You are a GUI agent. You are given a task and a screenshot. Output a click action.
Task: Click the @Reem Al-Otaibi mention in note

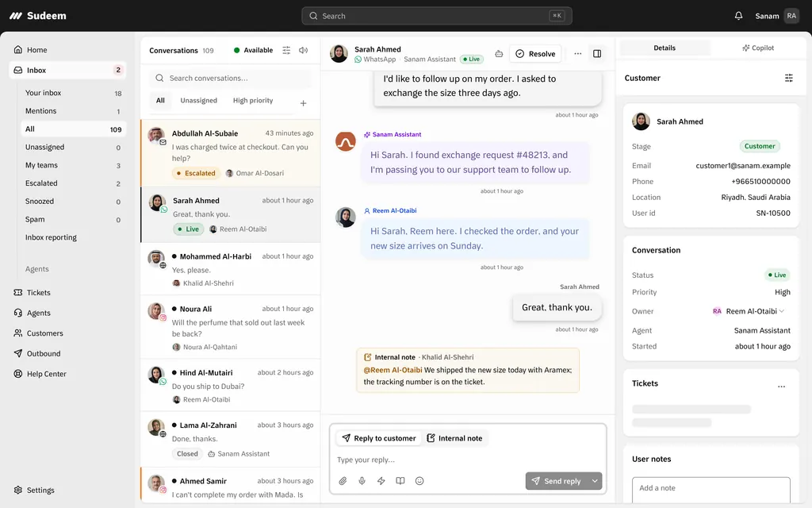pyautogui.click(x=393, y=370)
